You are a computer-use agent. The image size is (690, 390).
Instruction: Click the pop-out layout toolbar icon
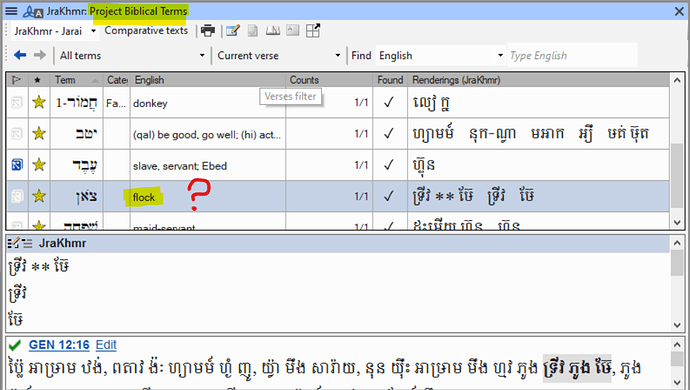pos(313,30)
